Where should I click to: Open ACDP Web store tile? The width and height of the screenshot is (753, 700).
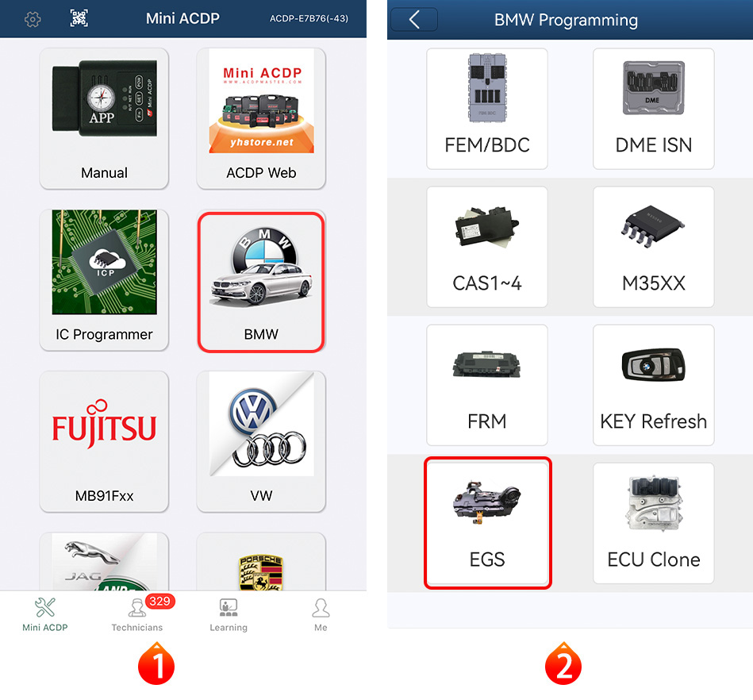point(261,118)
